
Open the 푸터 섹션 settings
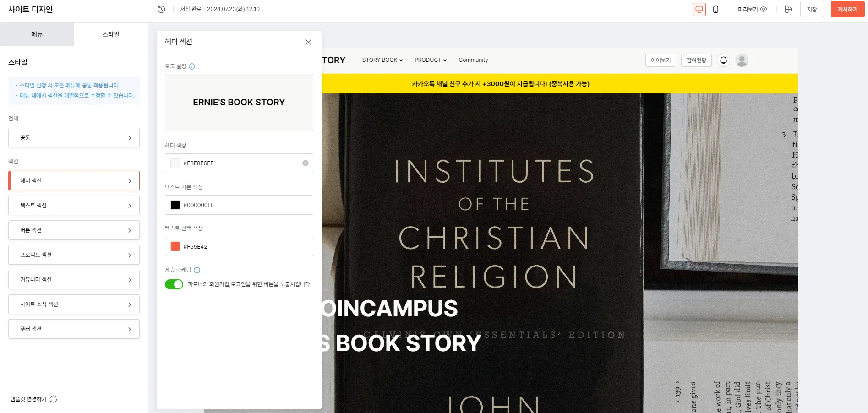click(74, 329)
